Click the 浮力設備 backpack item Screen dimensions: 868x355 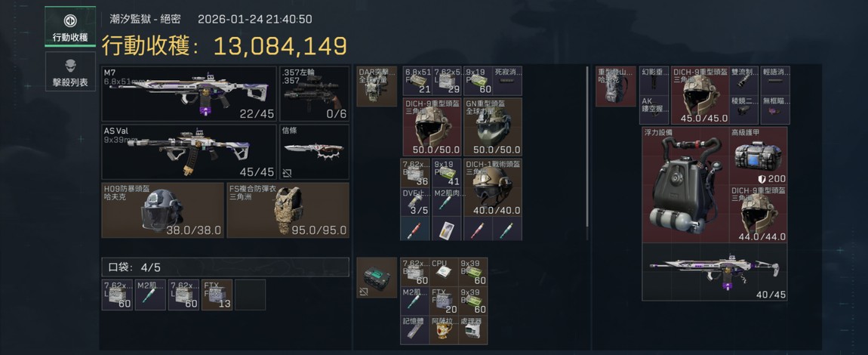click(685, 184)
